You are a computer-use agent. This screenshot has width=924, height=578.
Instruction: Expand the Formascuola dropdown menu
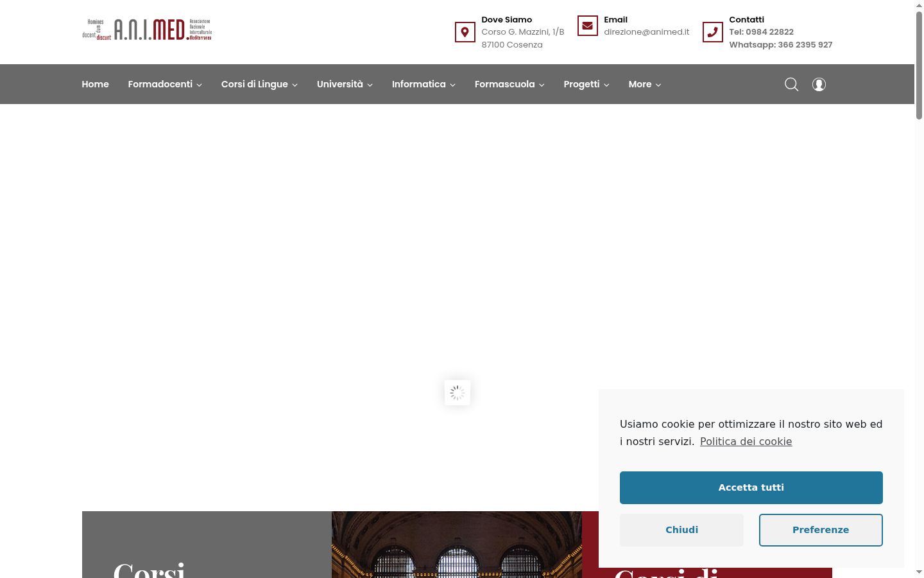click(509, 84)
